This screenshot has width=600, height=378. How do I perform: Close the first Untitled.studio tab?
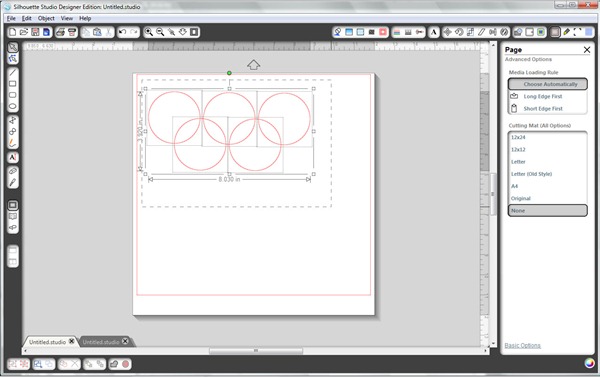[72, 341]
